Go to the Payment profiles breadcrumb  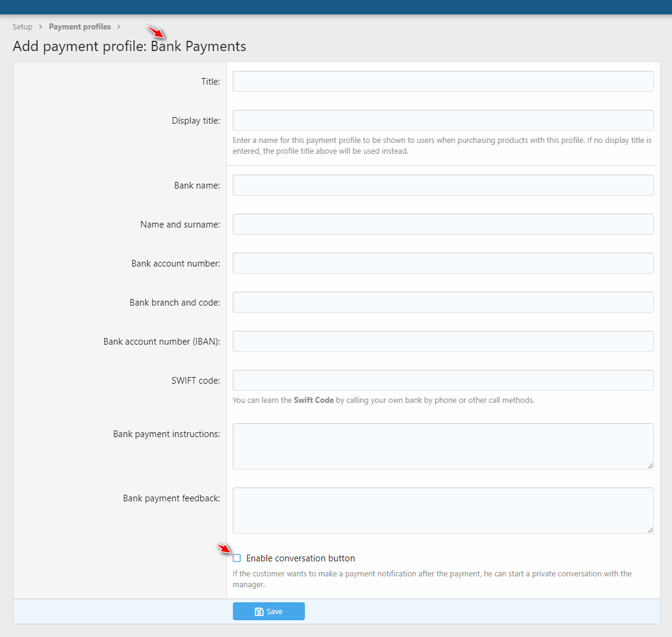point(80,27)
